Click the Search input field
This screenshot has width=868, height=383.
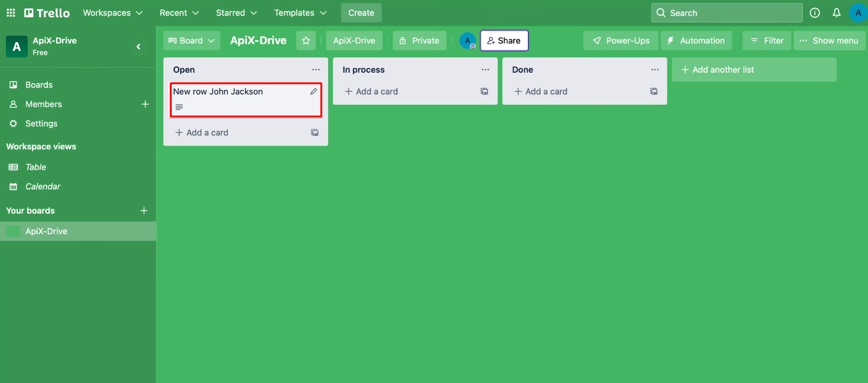click(726, 12)
